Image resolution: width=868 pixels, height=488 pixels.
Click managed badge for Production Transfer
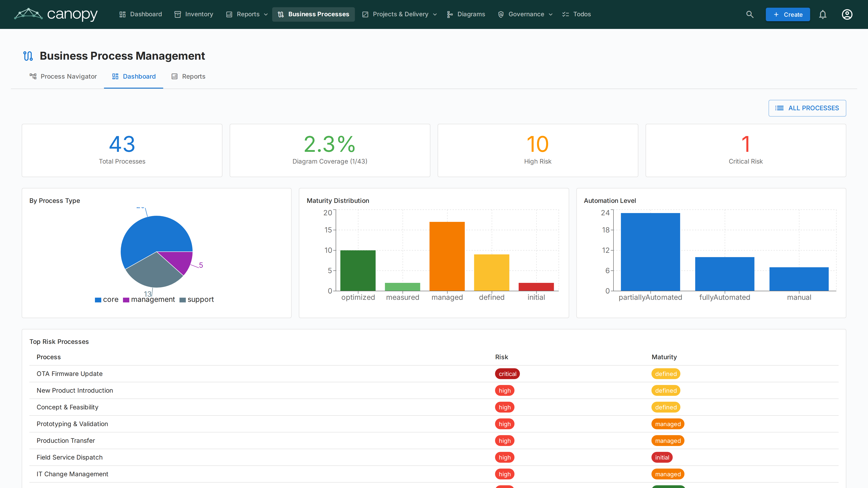click(668, 441)
